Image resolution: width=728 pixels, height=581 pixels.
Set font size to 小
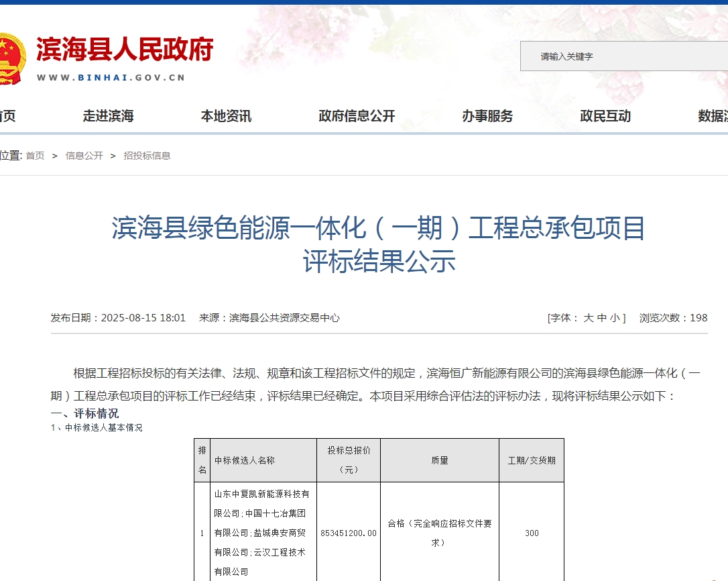coord(615,318)
